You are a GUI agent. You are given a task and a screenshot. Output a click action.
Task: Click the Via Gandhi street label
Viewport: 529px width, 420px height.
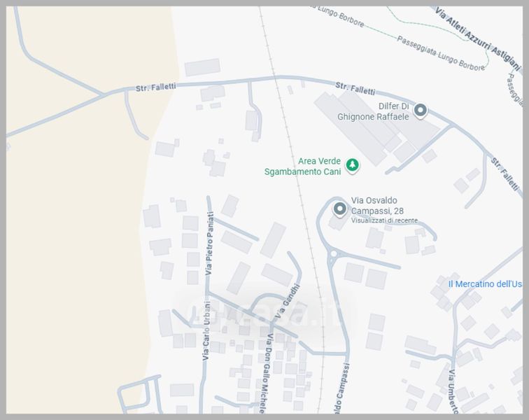coord(288,300)
